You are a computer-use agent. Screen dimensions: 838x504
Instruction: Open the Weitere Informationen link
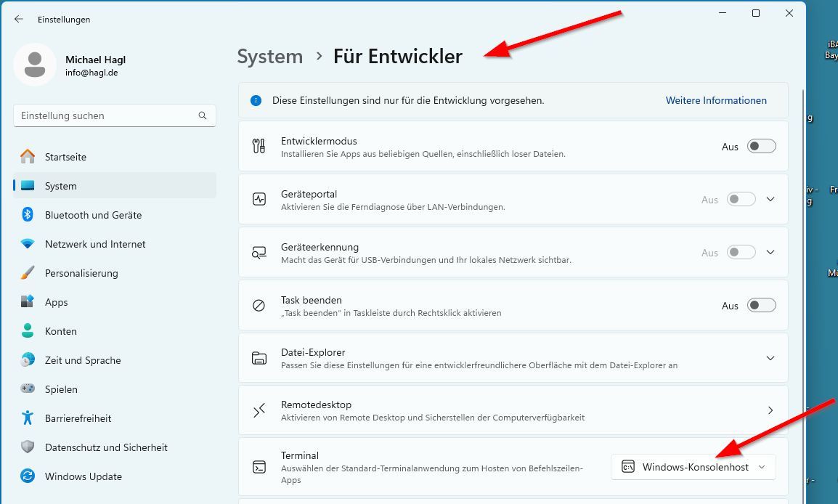[716, 101]
